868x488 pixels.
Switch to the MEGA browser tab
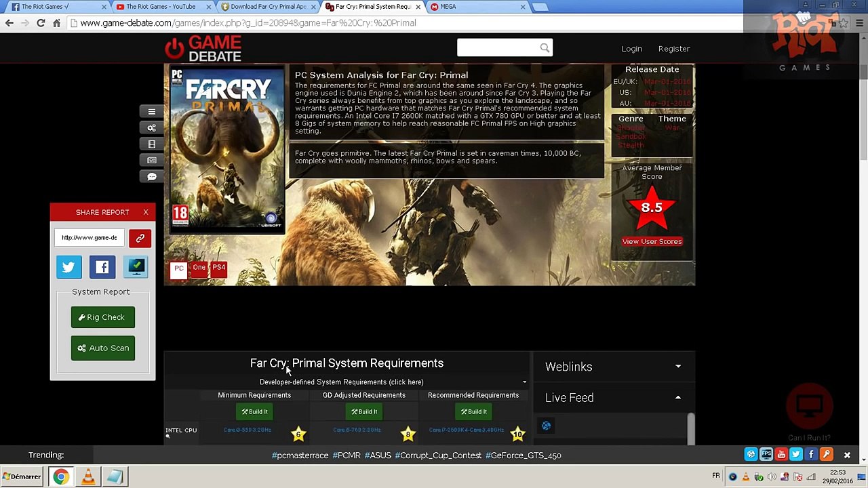[476, 7]
